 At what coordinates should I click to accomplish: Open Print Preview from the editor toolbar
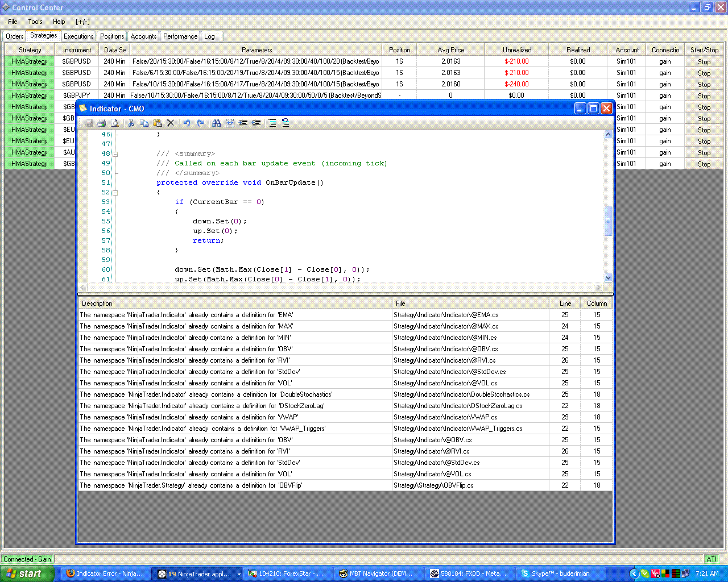[115, 123]
